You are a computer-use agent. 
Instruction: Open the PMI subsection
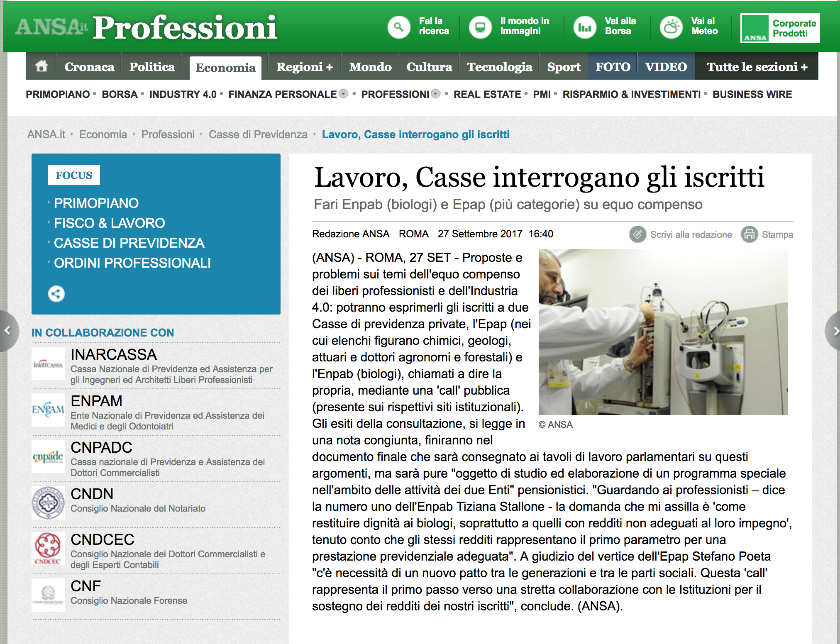542,94
